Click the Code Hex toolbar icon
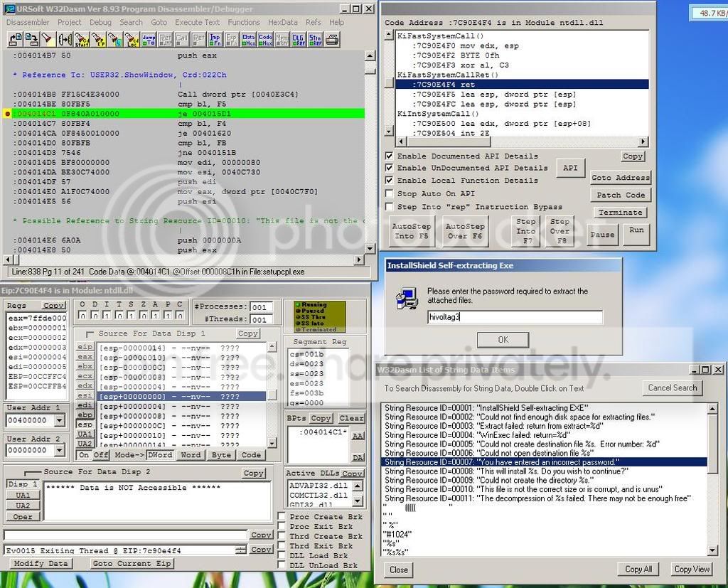Image resolution: width=728 pixels, height=588 pixels. 265,40
